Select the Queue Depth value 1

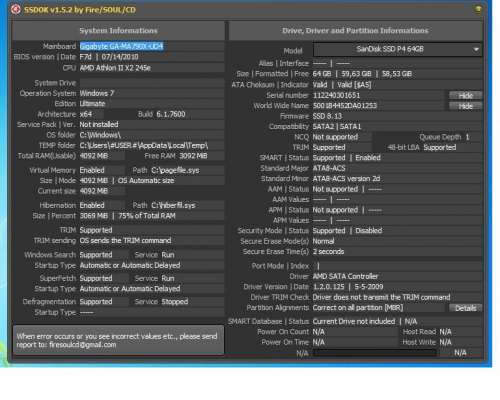pos(467,137)
